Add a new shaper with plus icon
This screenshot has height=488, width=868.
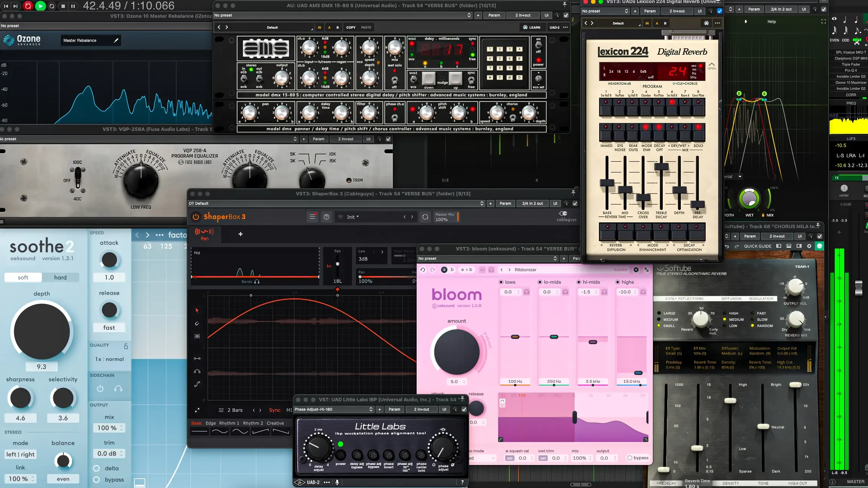coord(240,234)
